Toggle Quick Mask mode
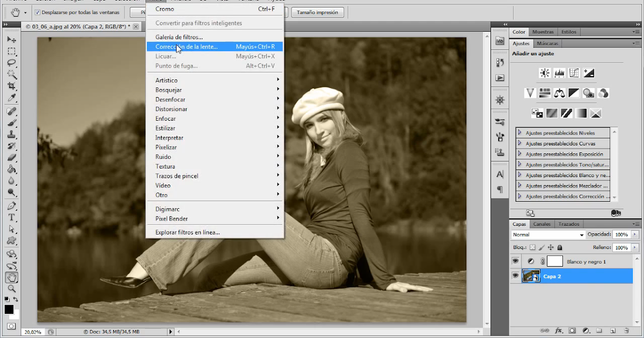This screenshot has width=644, height=338. click(x=11, y=326)
